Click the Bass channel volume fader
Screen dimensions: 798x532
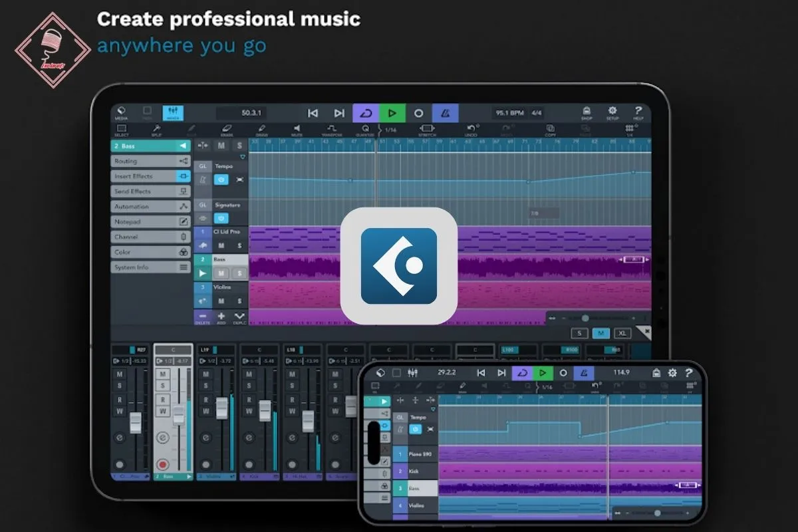tap(178, 416)
